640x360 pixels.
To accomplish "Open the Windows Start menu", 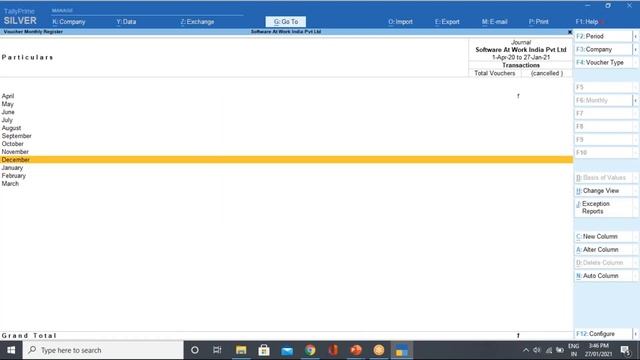I will click(x=11, y=350).
